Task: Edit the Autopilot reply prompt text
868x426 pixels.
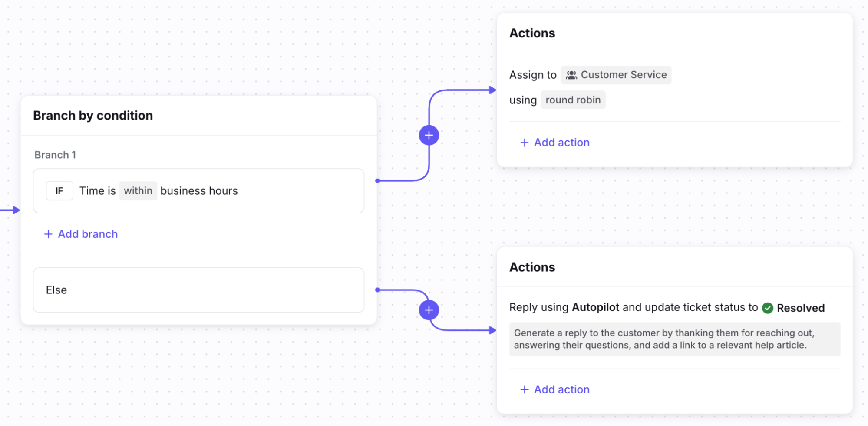Action: point(674,339)
